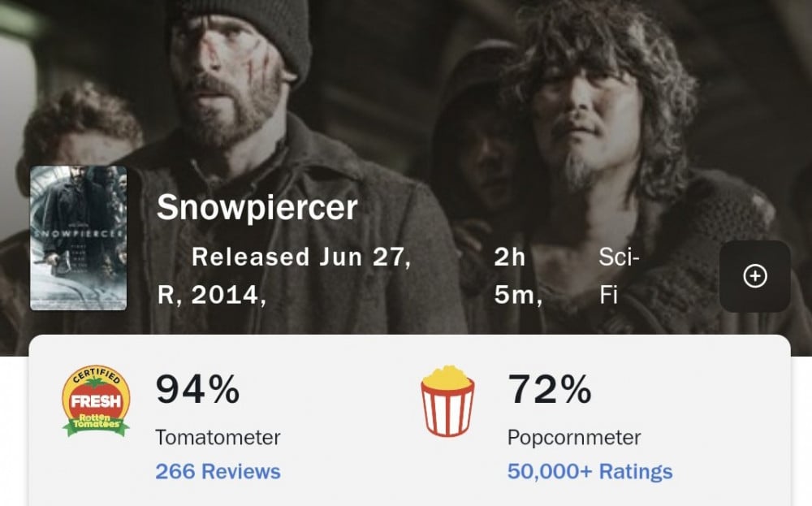Screen dimensions: 812x506
Task: Click the Released Jun 27 date text
Action: (300, 257)
